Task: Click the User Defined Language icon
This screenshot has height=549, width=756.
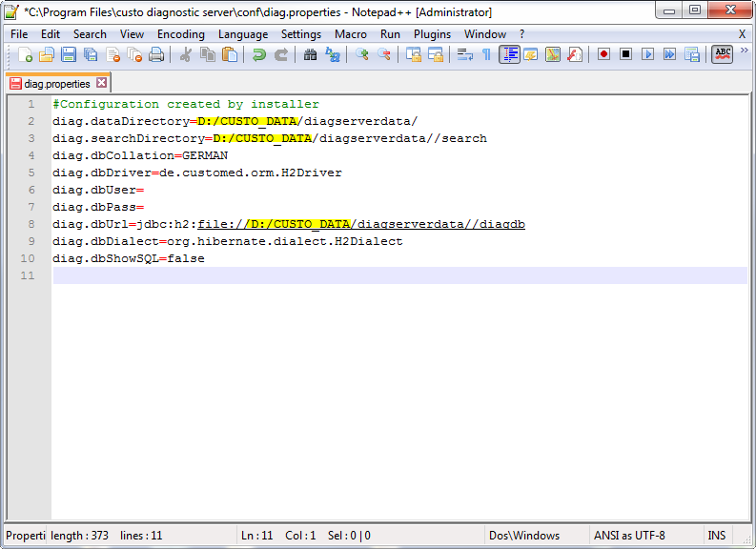Action: 531,54
